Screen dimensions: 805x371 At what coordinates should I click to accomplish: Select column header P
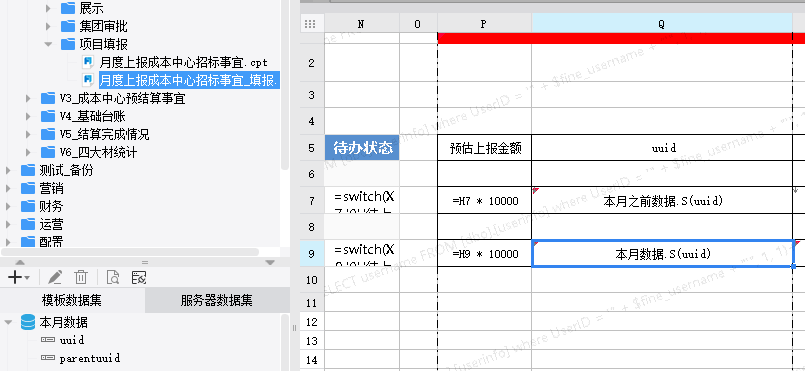(x=484, y=24)
